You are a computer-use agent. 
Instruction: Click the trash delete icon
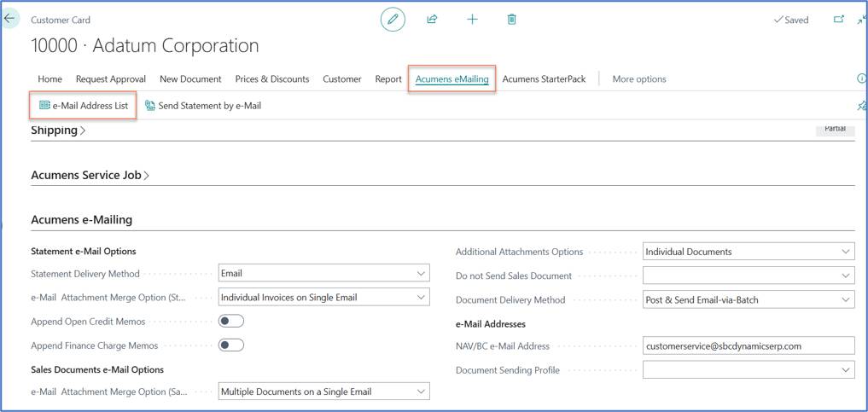point(512,20)
